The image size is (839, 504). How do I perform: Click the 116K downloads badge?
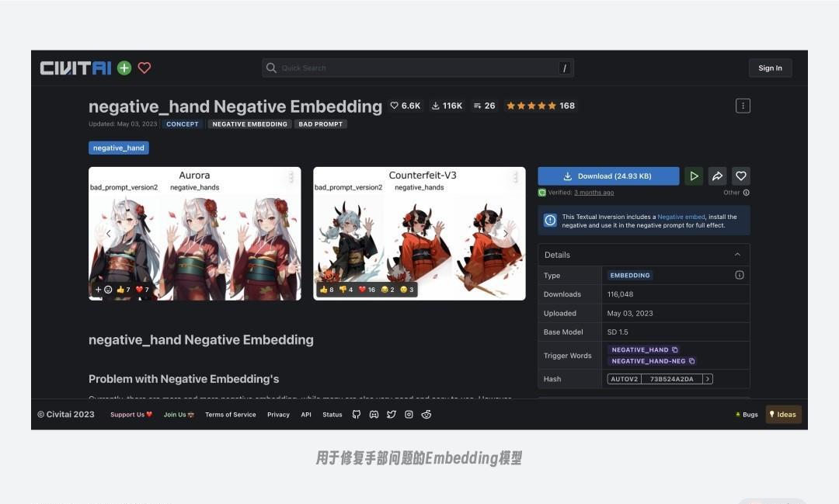point(447,106)
